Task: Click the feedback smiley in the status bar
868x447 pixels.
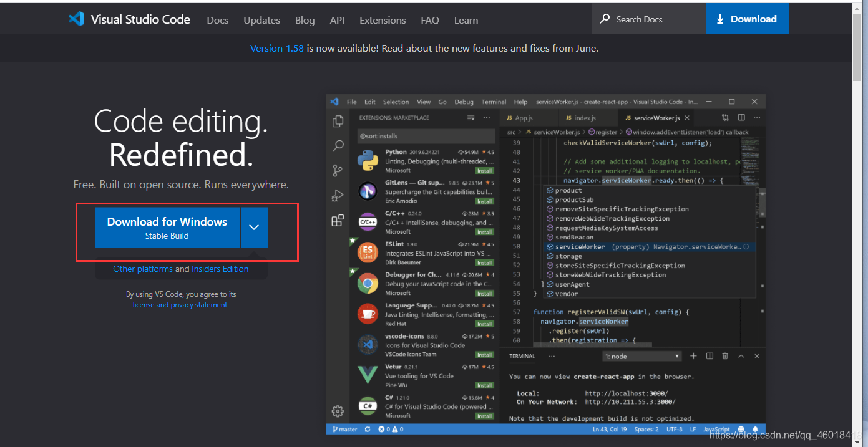Action: tap(741, 429)
